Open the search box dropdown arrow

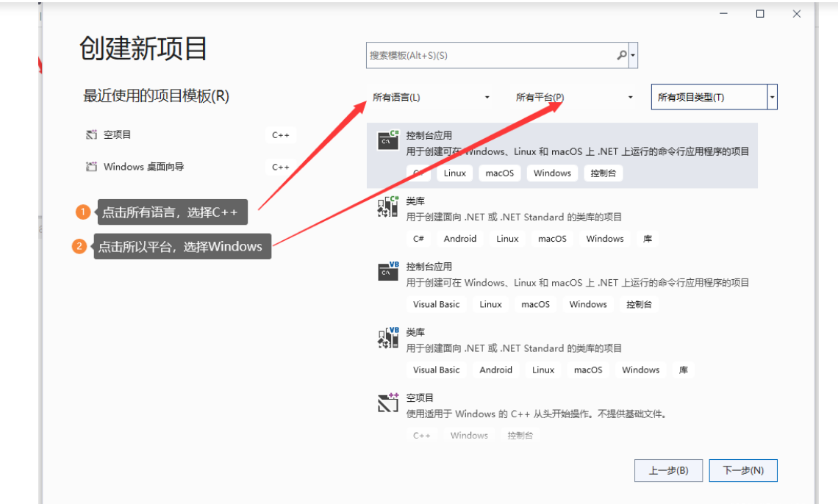click(634, 56)
